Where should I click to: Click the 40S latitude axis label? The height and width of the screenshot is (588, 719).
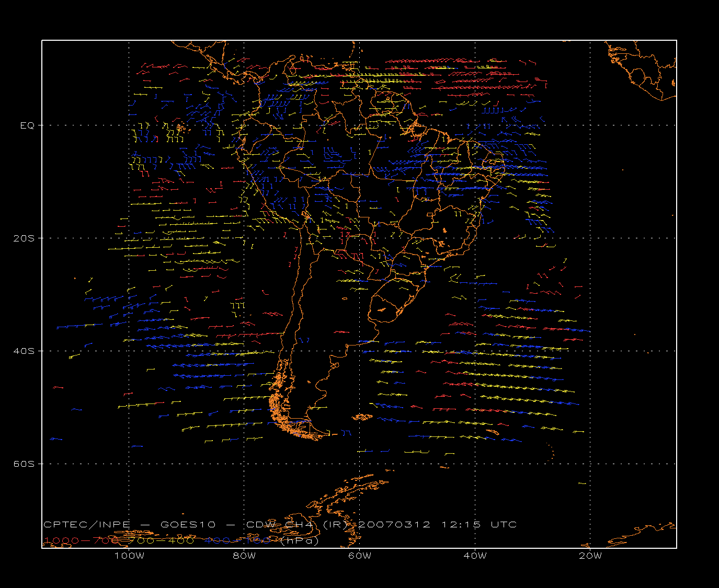(24, 351)
